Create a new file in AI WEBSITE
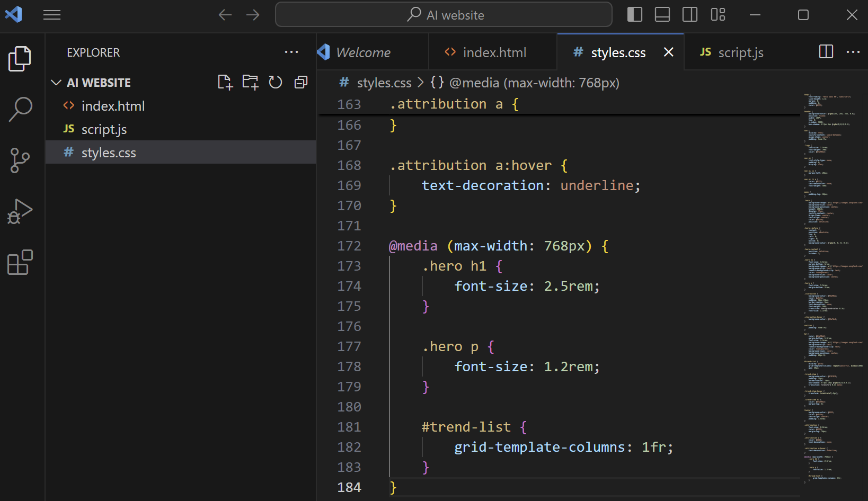The height and width of the screenshot is (501, 868). [x=225, y=82]
